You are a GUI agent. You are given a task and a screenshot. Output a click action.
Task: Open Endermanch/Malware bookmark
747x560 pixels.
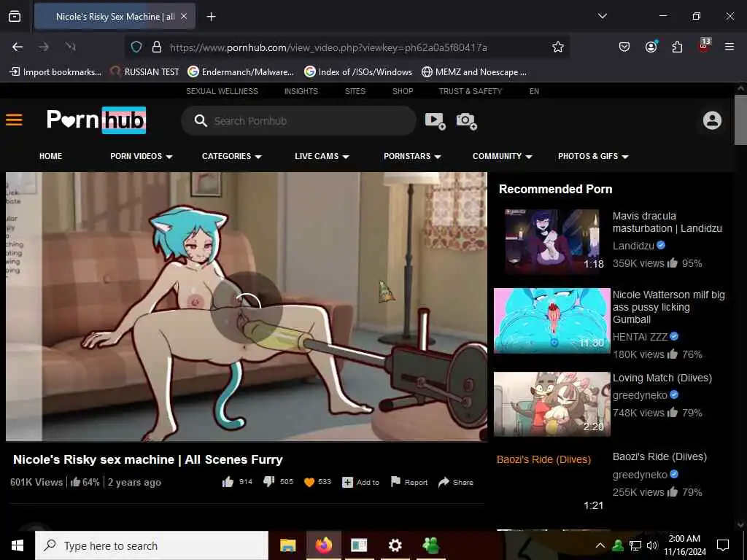(241, 72)
